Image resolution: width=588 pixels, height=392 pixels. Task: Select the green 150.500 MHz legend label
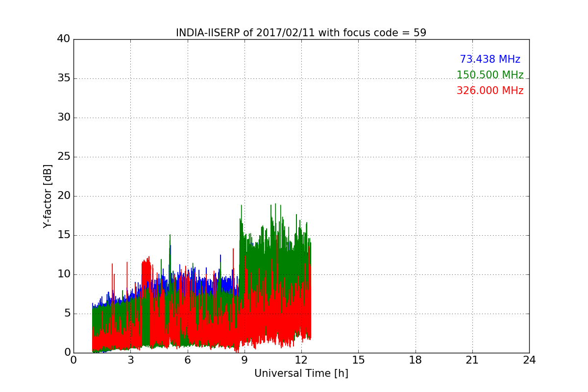pyautogui.click(x=490, y=75)
